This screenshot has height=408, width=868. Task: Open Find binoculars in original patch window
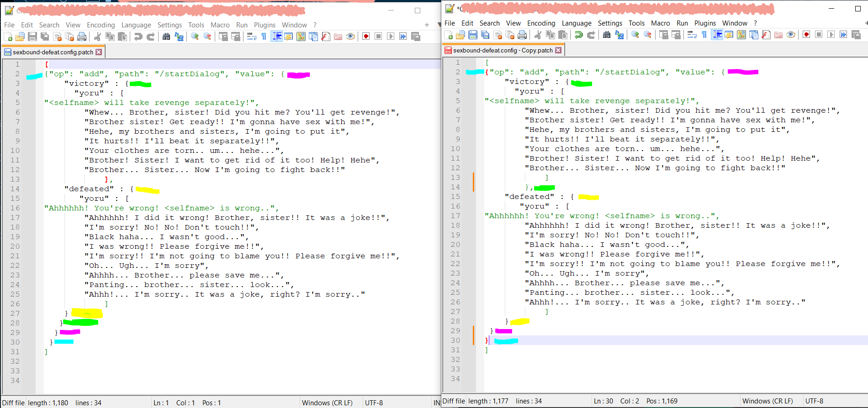pos(166,37)
